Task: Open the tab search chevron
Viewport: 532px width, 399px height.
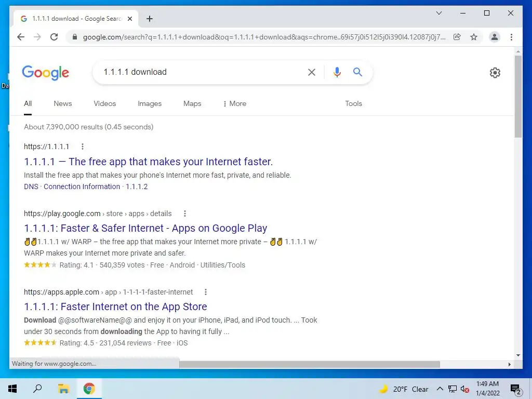Action: tap(438, 13)
